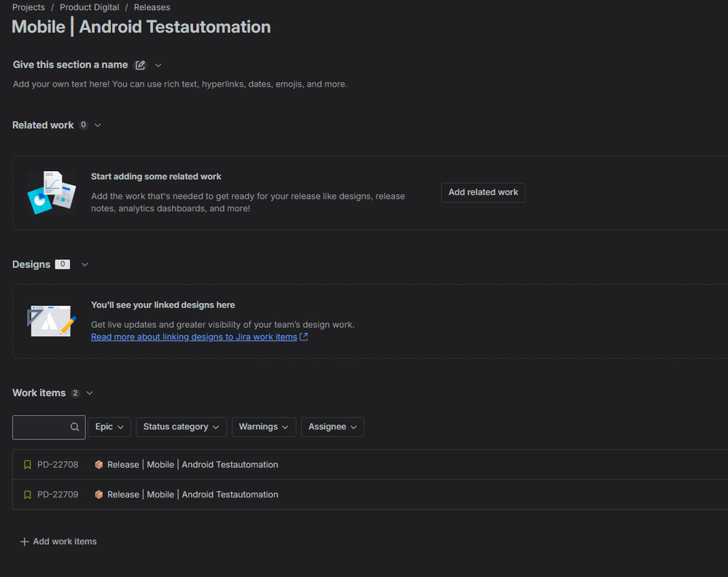Click the plus icon next to Add work items
The height and width of the screenshot is (577, 728).
coord(25,542)
